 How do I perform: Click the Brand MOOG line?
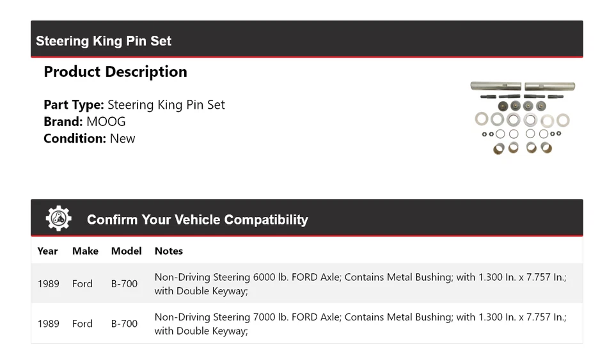[x=84, y=122]
